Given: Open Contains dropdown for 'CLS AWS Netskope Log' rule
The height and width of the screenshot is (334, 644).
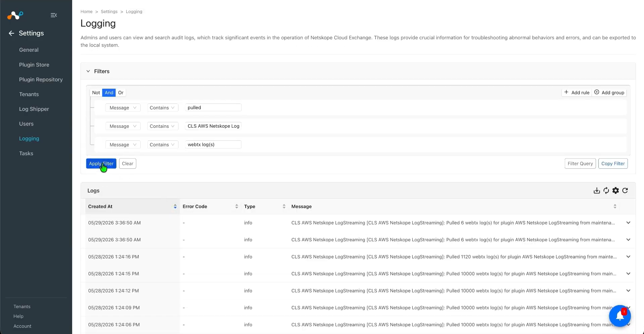Looking at the screenshot, I should click(x=162, y=126).
